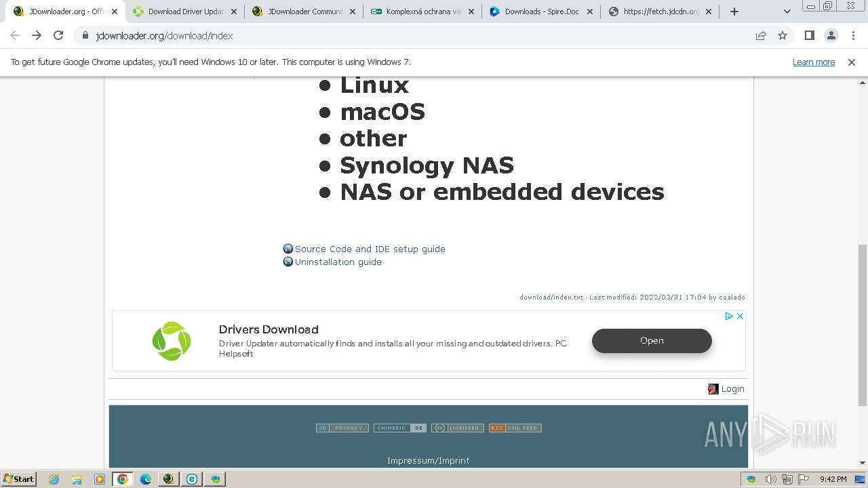This screenshot has width=868, height=488.
Task: Open the Windows Start menu
Action: (19, 479)
